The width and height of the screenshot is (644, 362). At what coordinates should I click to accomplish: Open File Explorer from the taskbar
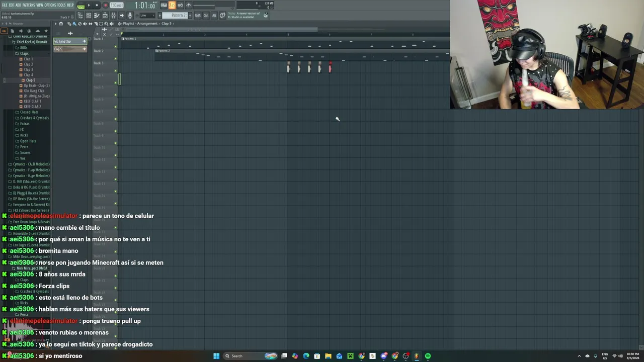click(328, 356)
